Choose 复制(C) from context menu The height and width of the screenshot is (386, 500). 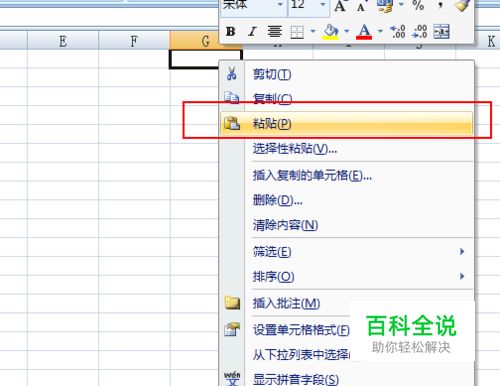347,98
